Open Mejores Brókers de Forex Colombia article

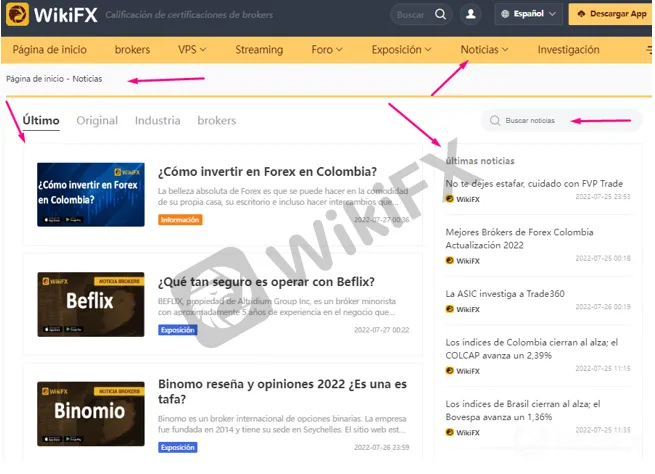(x=519, y=238)
